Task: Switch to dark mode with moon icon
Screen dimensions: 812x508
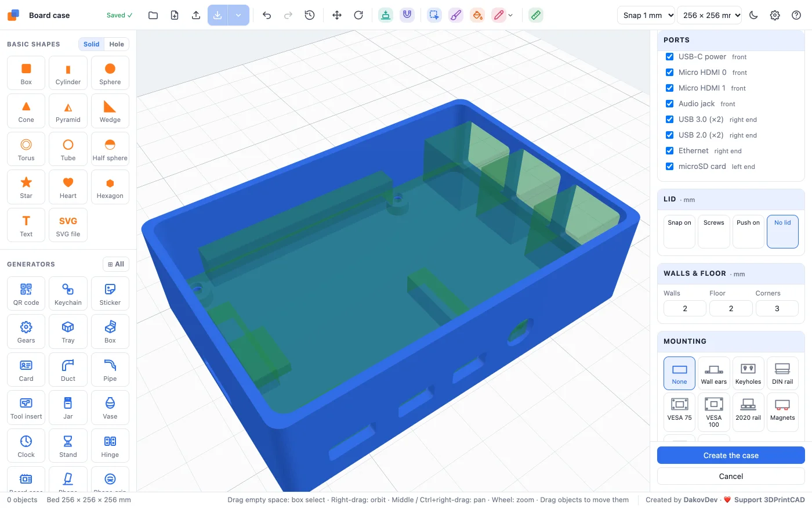Action: point(753,15)
